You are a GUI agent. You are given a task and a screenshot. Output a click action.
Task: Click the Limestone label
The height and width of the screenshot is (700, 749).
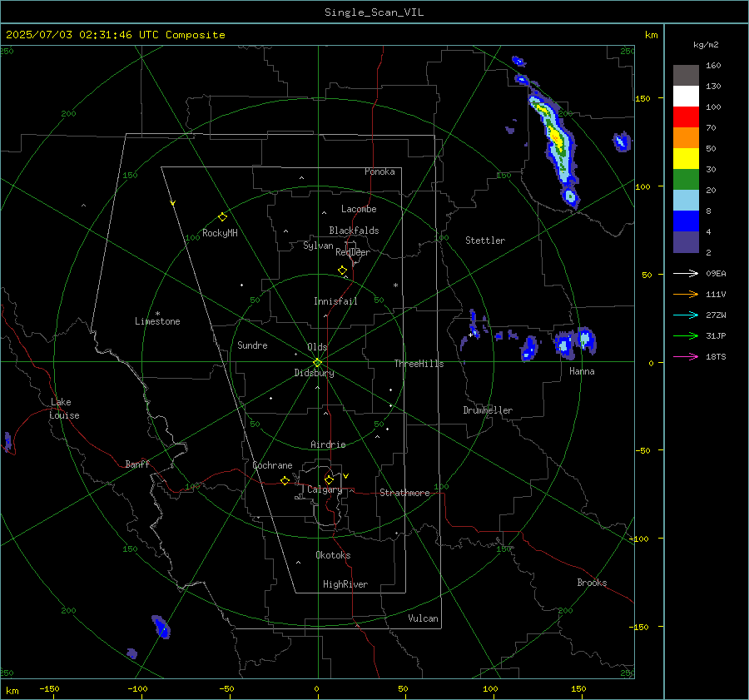[x=157, y=321]
